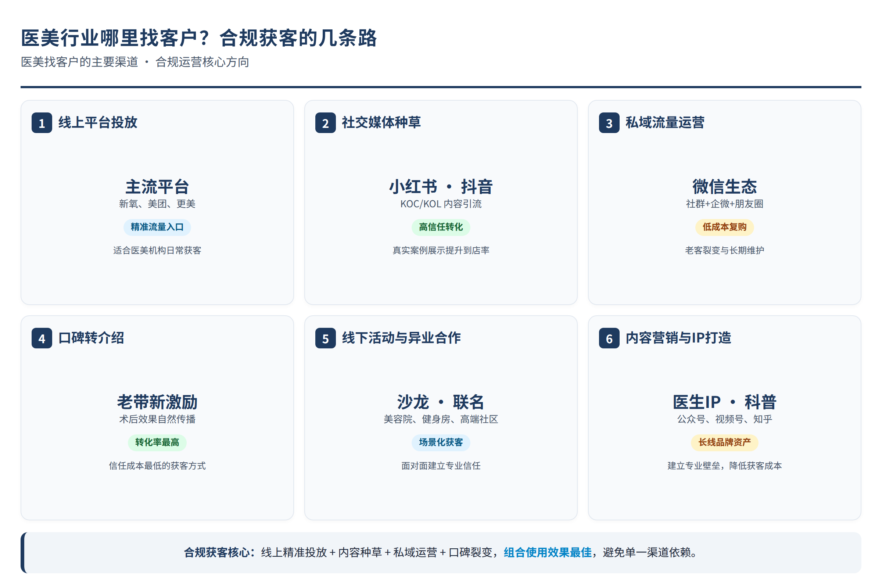
Task: Click the 沙龙 · 联名 headline
Action: click(441, 402)
